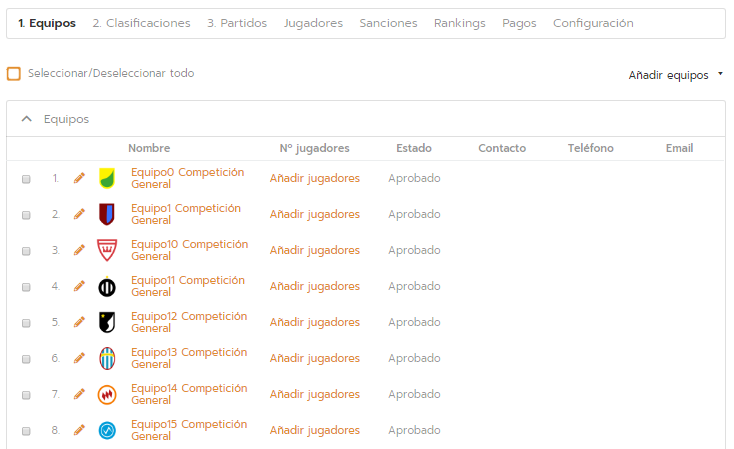Check the box for row 8 Equipo15
734x449 pixels.
(x=26, y=431)
